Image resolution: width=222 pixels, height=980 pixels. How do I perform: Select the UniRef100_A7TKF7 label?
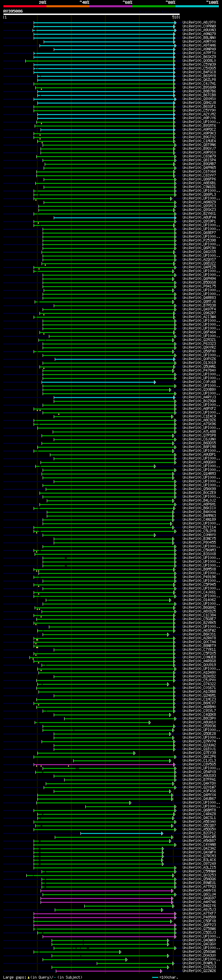(199, 913)
